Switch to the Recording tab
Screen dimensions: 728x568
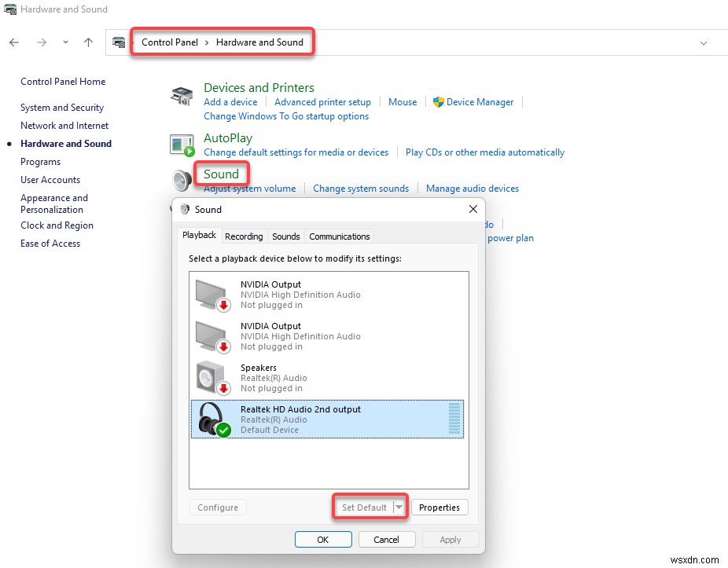point(244,236)
